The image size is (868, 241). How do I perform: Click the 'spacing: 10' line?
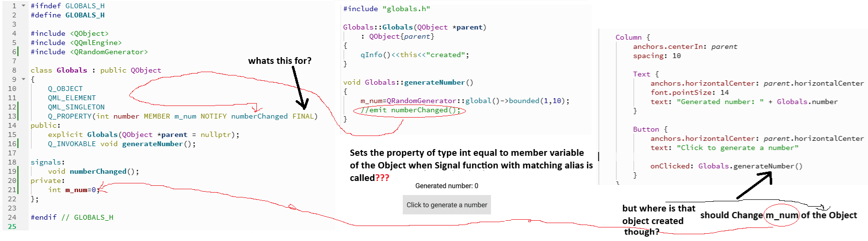click(x=657, y=56)
